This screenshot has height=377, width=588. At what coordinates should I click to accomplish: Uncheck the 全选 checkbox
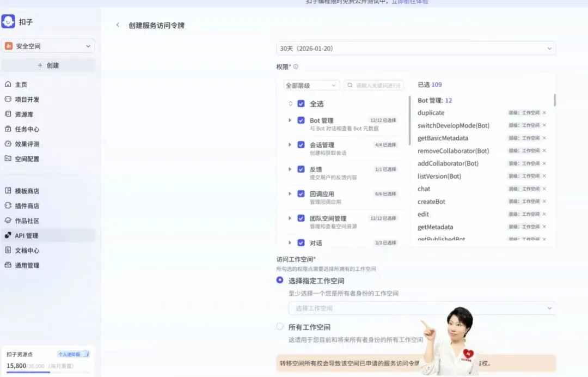click(301, 104)
